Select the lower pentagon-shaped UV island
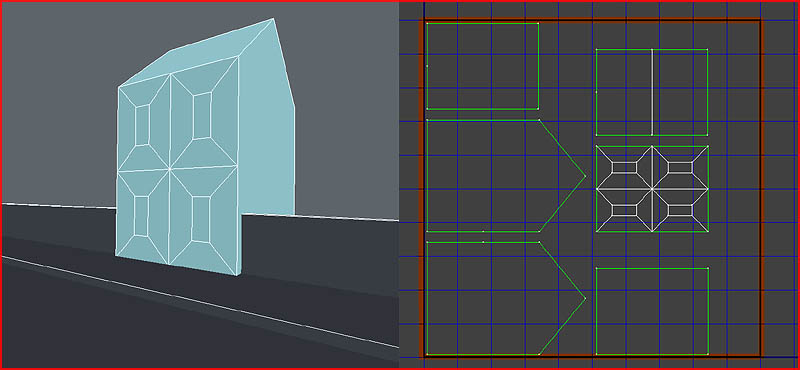The image size is (800, 370). (506, 298)
